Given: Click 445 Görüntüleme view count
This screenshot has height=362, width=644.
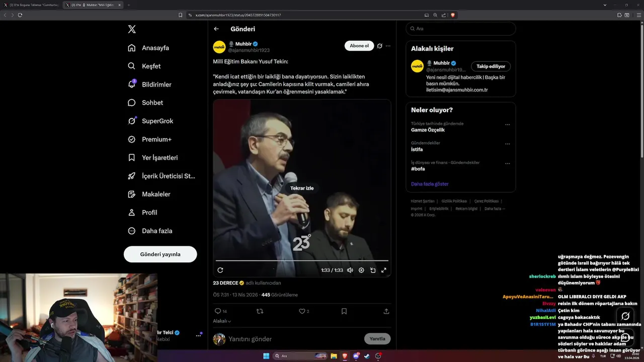Looking at the screenshot, I should click(280, 295).
